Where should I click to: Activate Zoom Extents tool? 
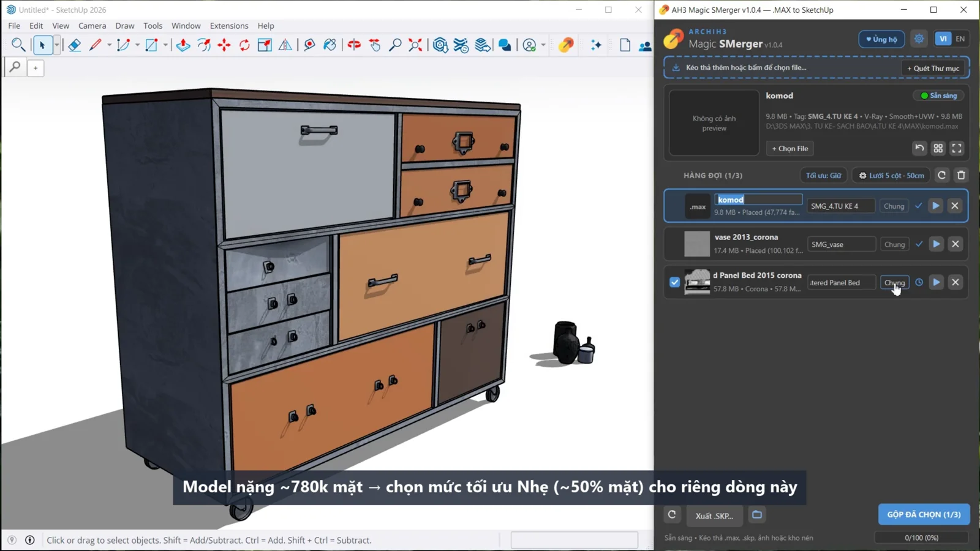point(415,45)
